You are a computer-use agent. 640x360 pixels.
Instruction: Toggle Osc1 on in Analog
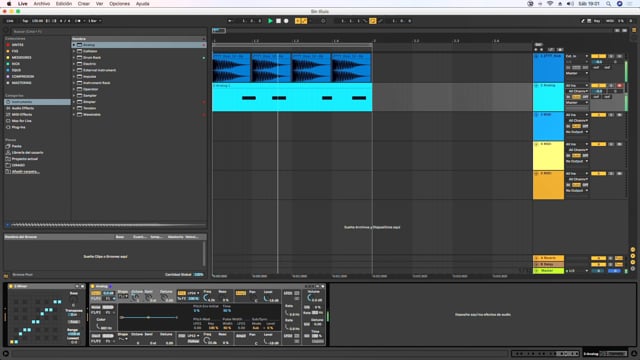(96, 293)
